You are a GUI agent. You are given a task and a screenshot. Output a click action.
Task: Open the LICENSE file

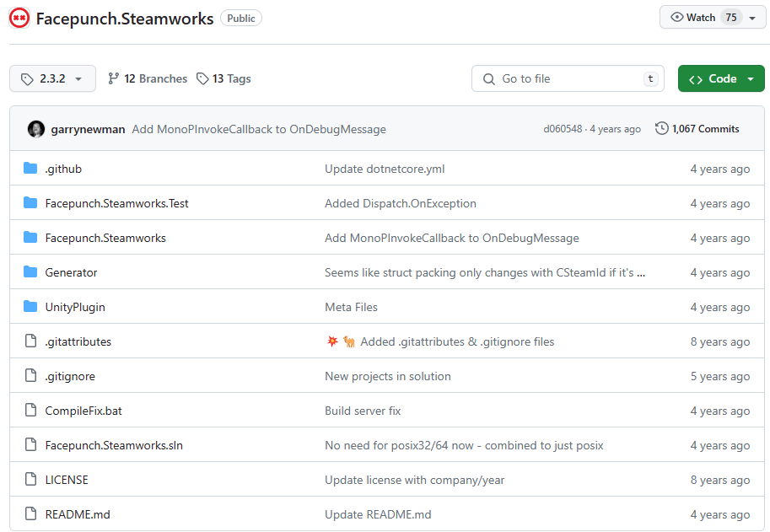point(67,480)
